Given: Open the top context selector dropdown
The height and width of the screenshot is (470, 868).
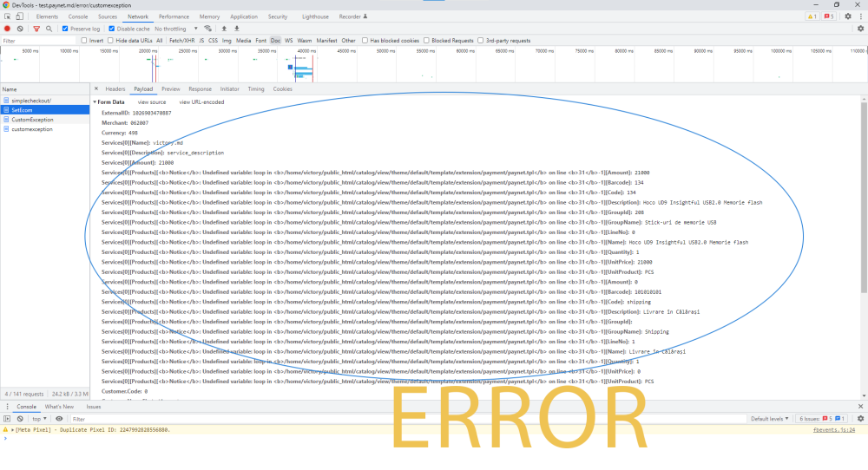Looking at the screenshot, I should point(39,419).
